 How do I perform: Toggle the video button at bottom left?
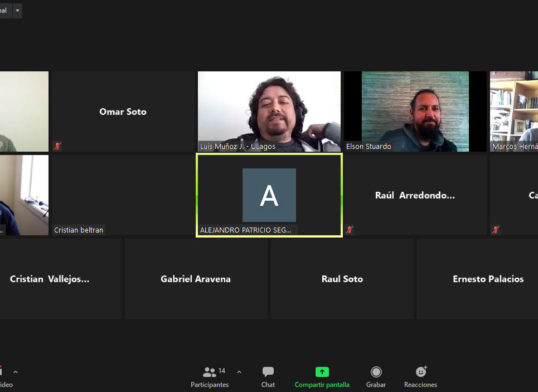click(x=4, y=376)
